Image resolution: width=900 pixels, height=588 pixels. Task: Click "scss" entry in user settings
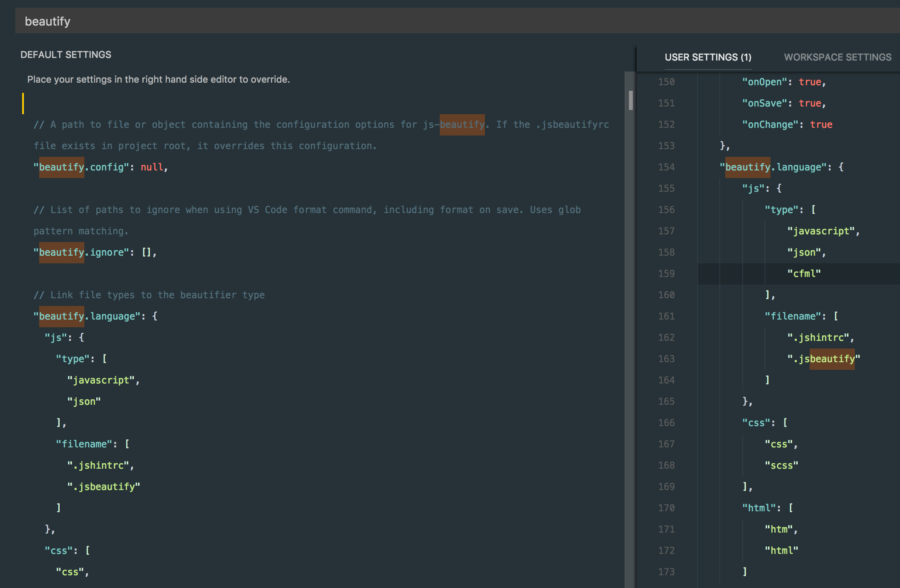click(x=781, y=465)
